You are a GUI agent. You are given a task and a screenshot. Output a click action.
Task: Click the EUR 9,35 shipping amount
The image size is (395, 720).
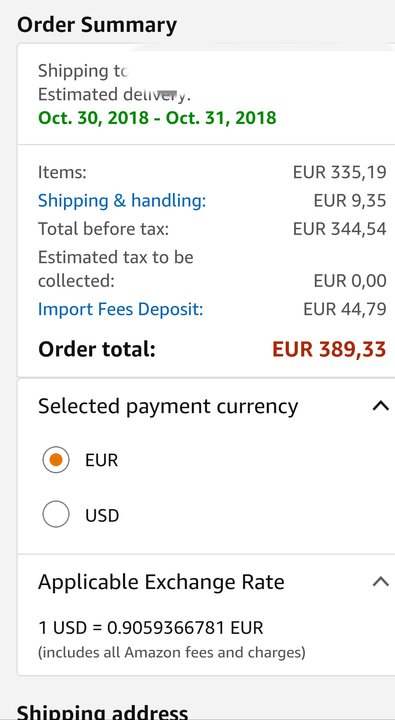[350, 201]
